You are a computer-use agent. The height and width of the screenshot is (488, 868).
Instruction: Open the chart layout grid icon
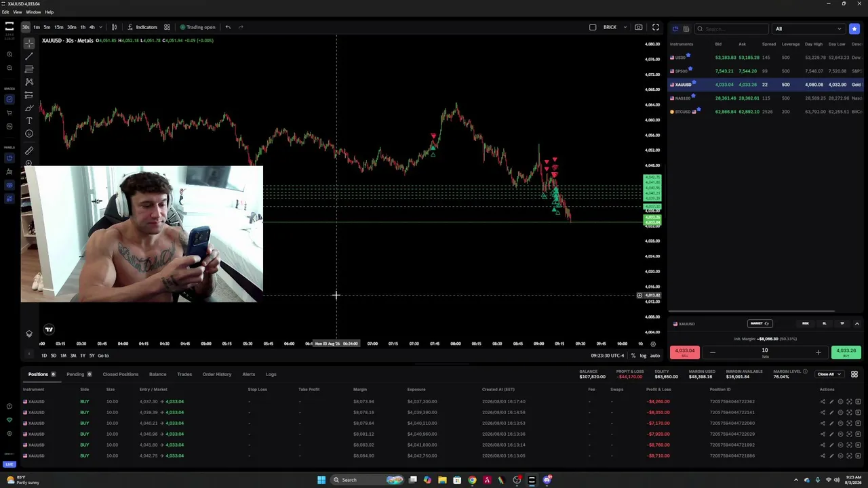click(x=167, y=27)
